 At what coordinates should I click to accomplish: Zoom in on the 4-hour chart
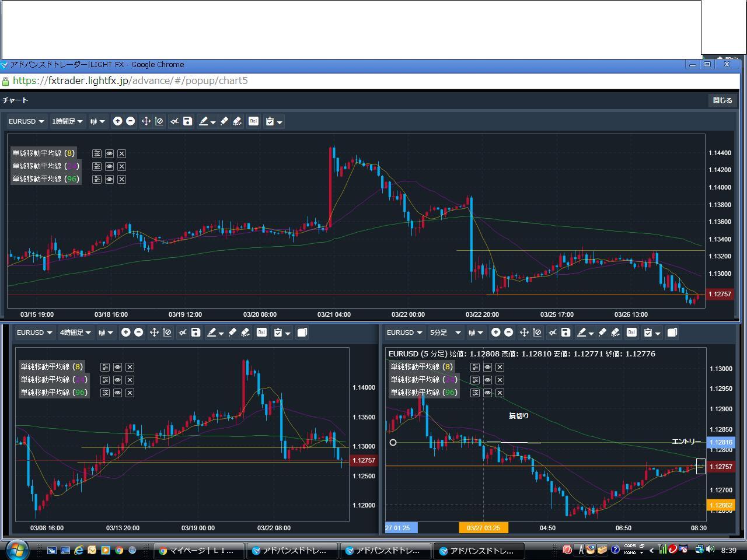125,332
